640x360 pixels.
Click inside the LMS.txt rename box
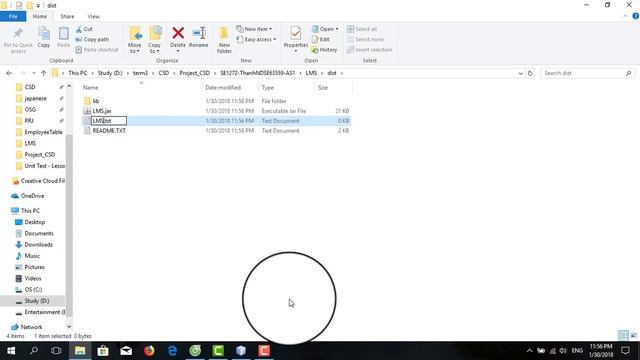coord(109,121)
